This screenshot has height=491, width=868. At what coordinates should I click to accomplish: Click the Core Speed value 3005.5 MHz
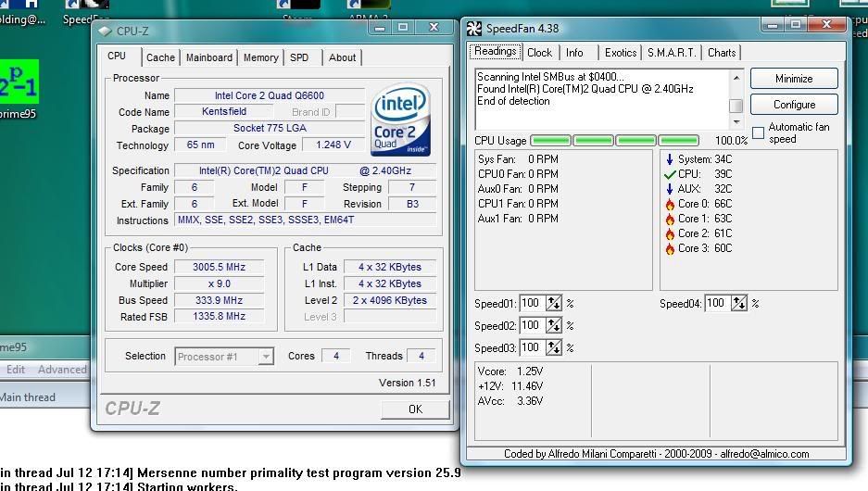(x=219, y=267)
